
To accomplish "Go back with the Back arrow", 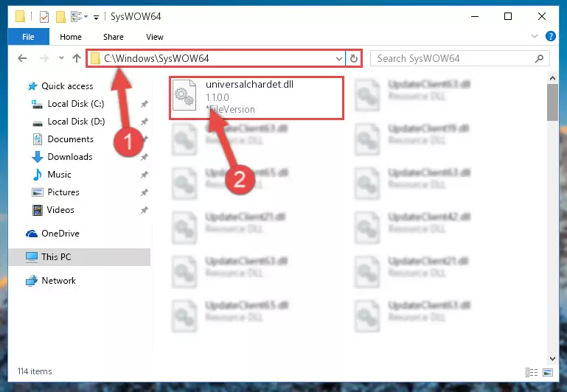I will click(22, 58).
